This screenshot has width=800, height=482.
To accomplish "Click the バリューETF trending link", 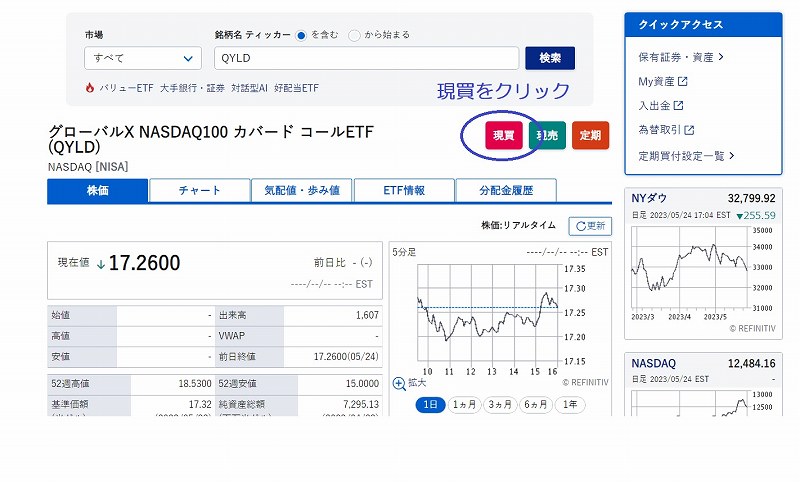I will tap(126, 88).
